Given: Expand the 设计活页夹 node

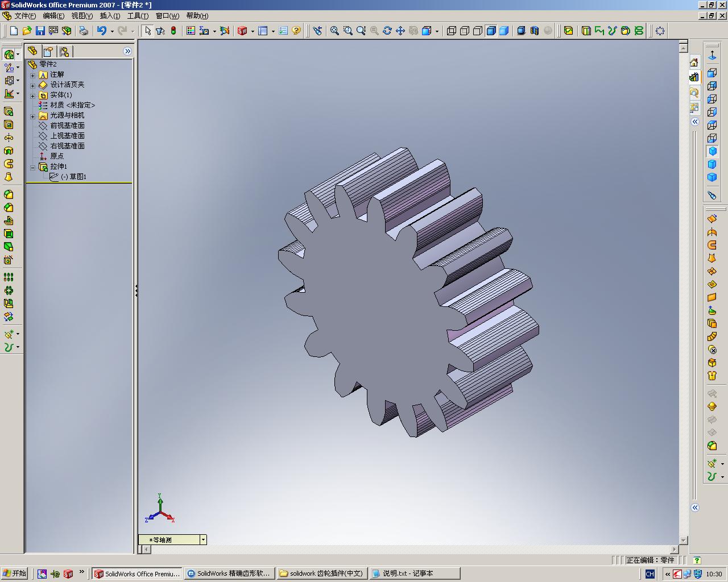Looking at the screenshot, I should (32, 85).
